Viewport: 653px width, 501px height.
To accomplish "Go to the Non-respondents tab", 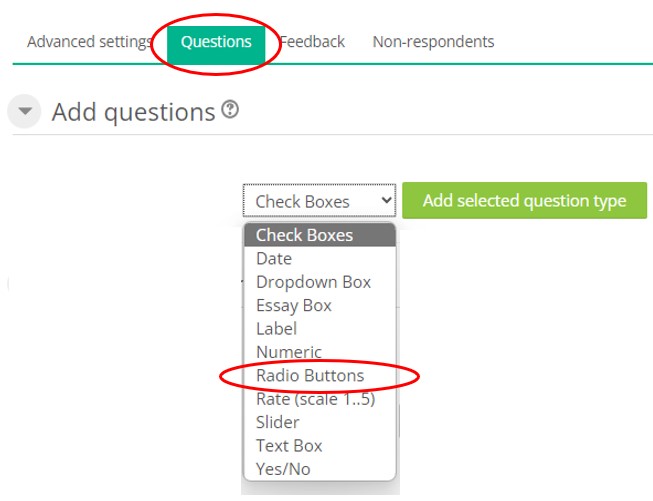I will (433, 42).
